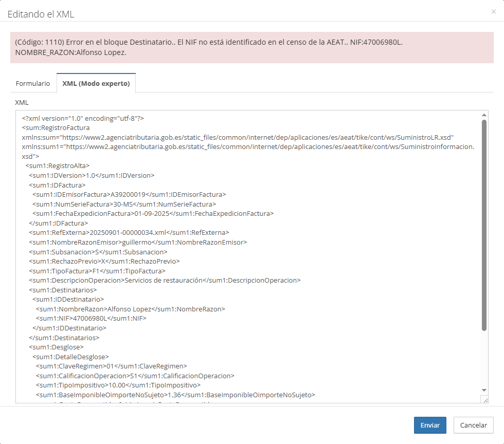Click the opening sum1:DetalleDesglose tag line
This screenshot has height=444, width=504.
pyautogui.click(x=71, y=357)
